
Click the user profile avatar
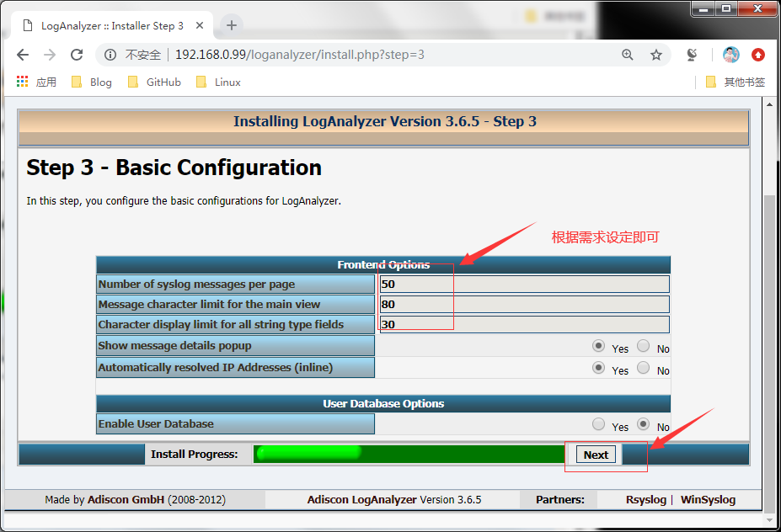[730, 55]
